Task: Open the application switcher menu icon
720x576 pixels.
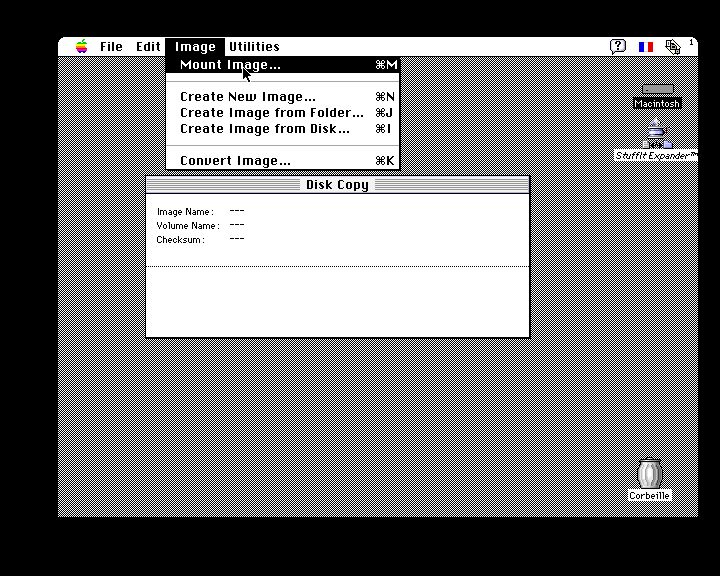Action: (x=673, y=47)
